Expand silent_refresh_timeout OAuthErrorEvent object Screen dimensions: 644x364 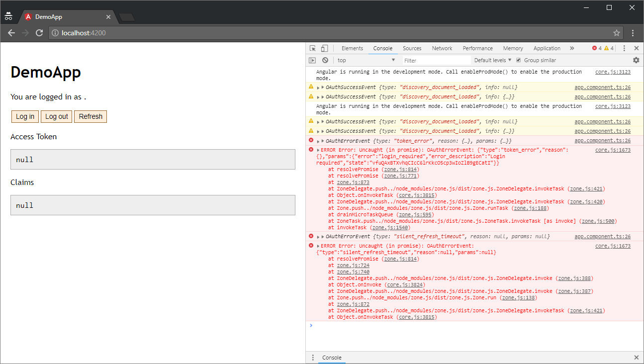tap(323, 237)
